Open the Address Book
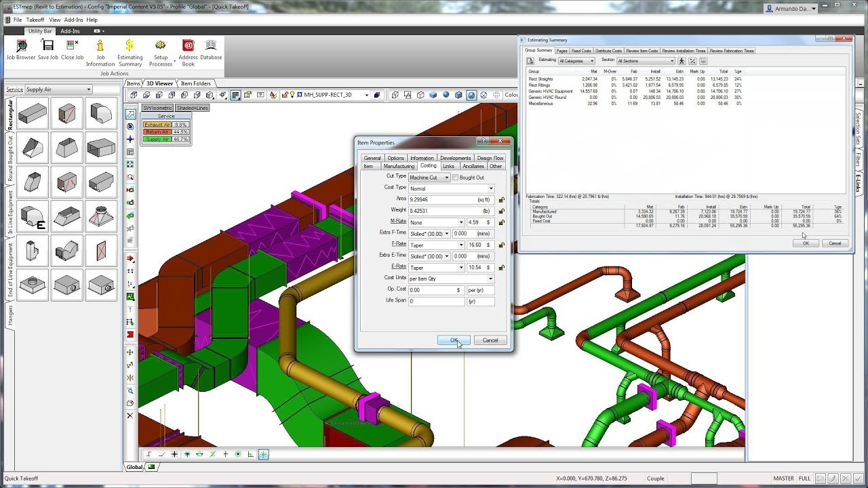 tap(188, 46)
